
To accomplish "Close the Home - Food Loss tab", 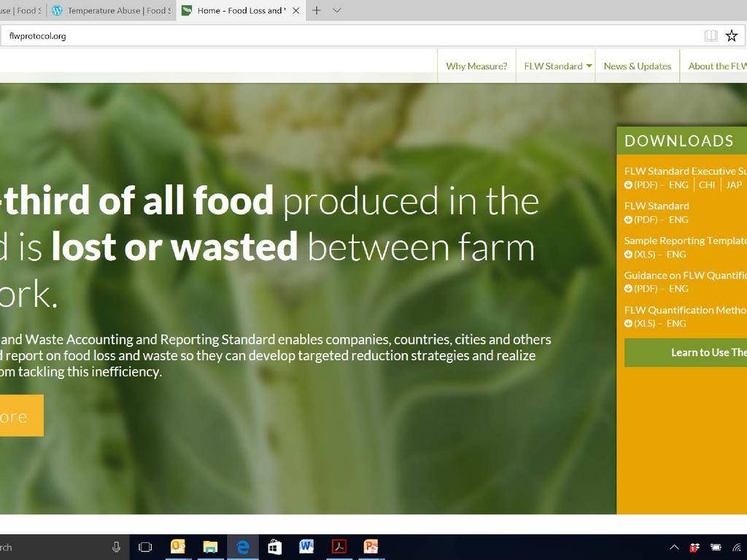I will click(295, 11).
